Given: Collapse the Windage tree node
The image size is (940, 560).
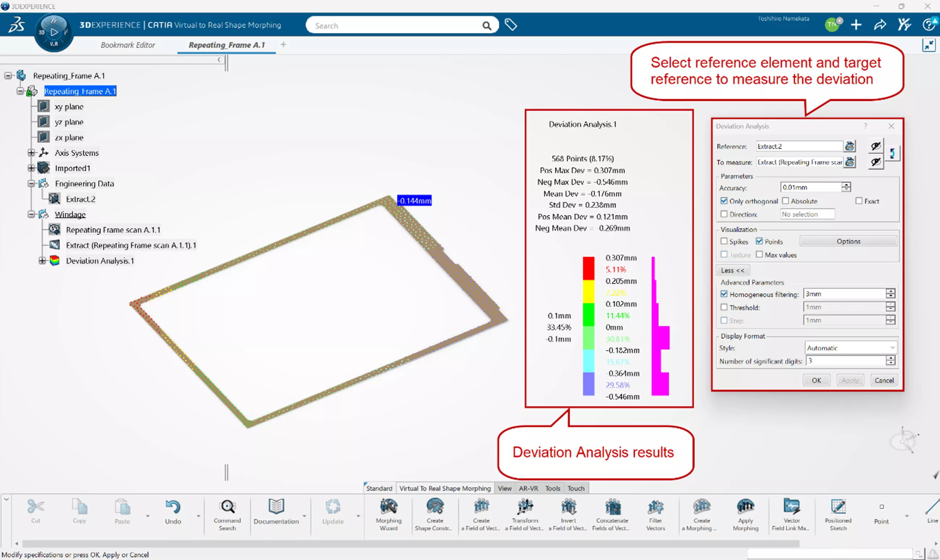Looking at the screenshot, I should click(x=31, y=214).
